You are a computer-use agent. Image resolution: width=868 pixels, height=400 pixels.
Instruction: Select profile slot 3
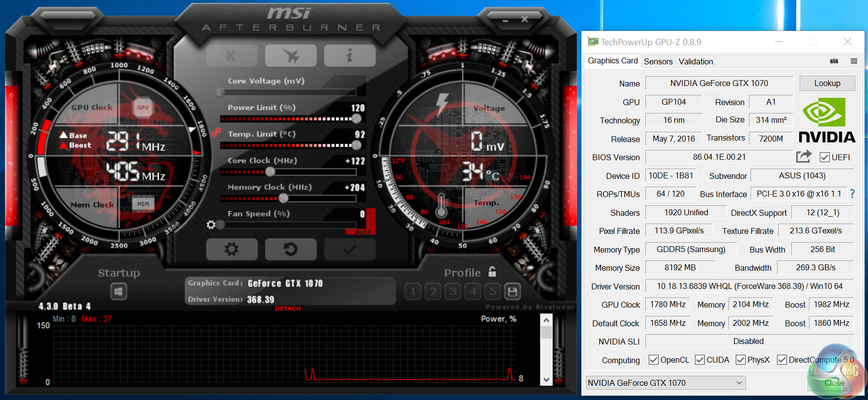[453, 292]
